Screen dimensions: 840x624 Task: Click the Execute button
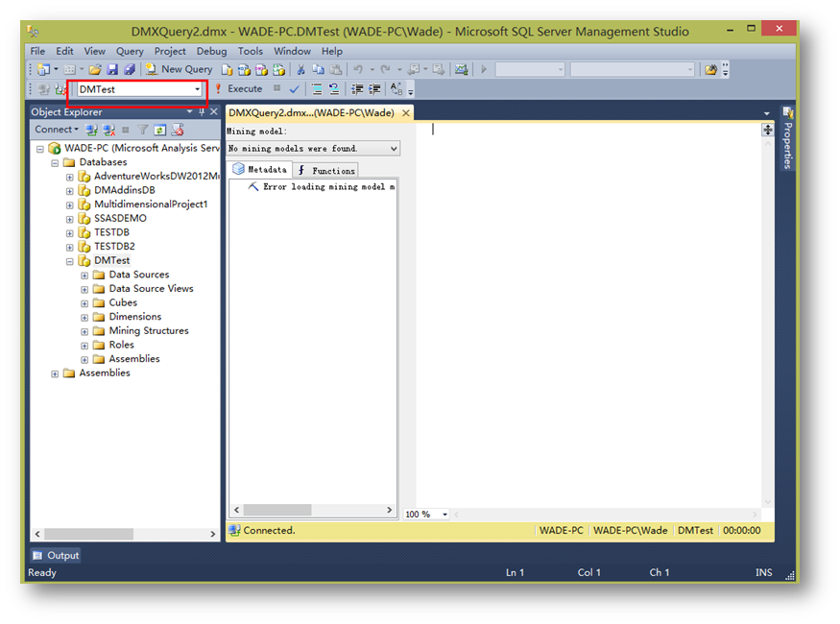[x=238, y=88]
